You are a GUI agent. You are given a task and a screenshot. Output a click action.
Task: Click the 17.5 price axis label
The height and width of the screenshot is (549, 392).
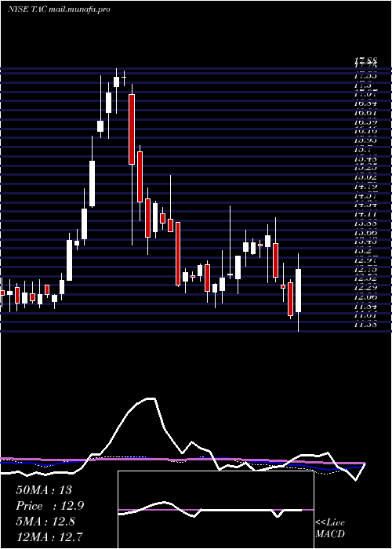click(363, 85)
